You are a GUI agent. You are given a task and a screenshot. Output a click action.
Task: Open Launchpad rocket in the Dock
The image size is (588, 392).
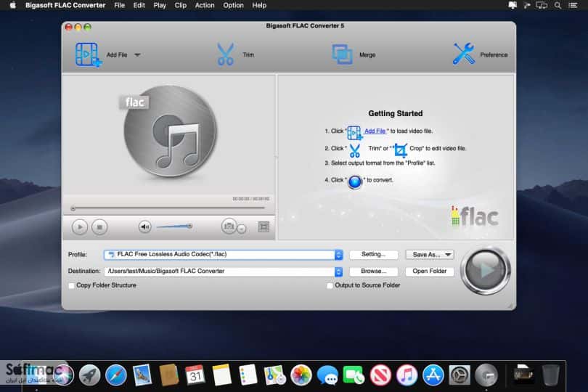click(x=89, y=375)
